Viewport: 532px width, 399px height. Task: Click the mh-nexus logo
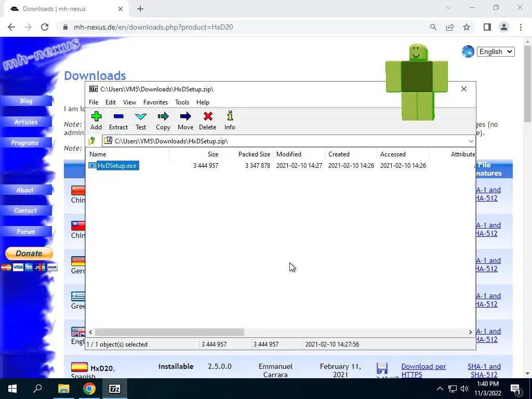pyautogui.click(x=42, y=54)
